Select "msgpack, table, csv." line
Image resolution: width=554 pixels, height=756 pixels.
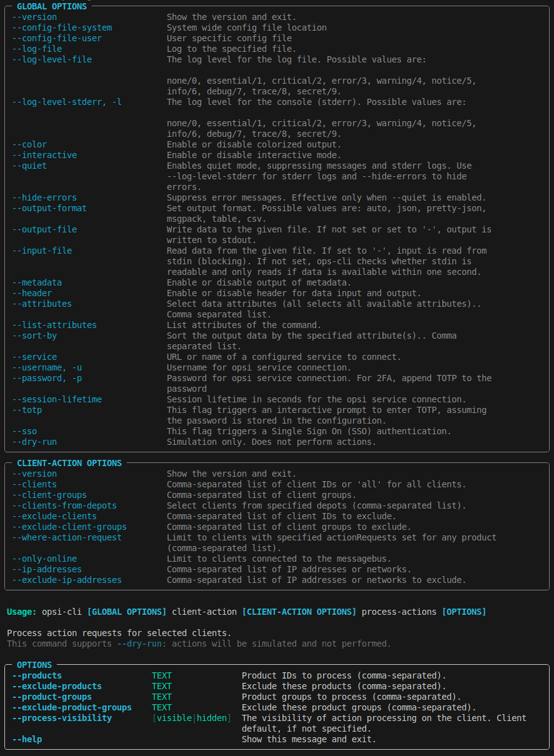click(x=217, y=219)
